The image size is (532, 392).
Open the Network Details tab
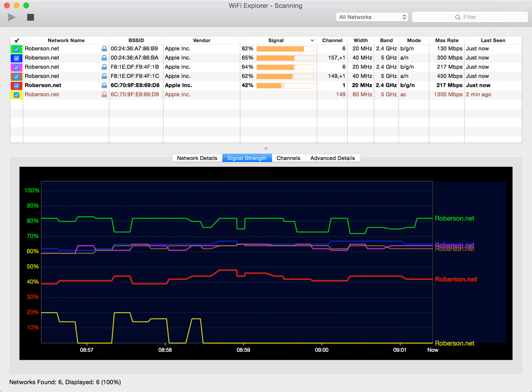point(197,158)
